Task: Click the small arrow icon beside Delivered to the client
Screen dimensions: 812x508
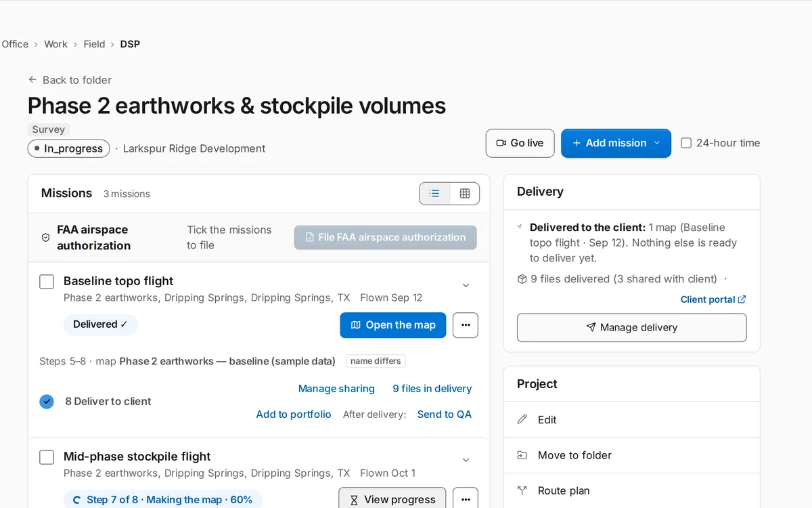Action: pyautogui.click(x=520, y=228)
